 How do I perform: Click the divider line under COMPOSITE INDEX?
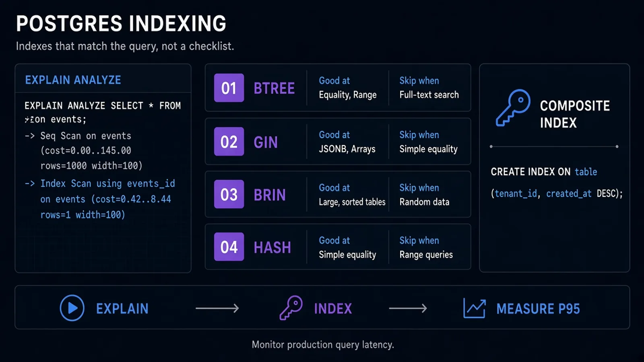click(x=554, y=146)
